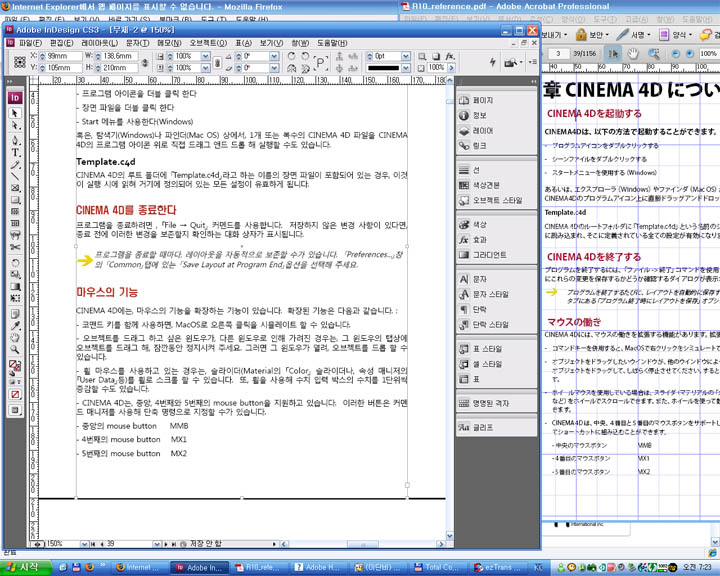The height and width of the screenshot is (576, 720).
Task: Select the Rectangle tool
Action: point(15,200)
